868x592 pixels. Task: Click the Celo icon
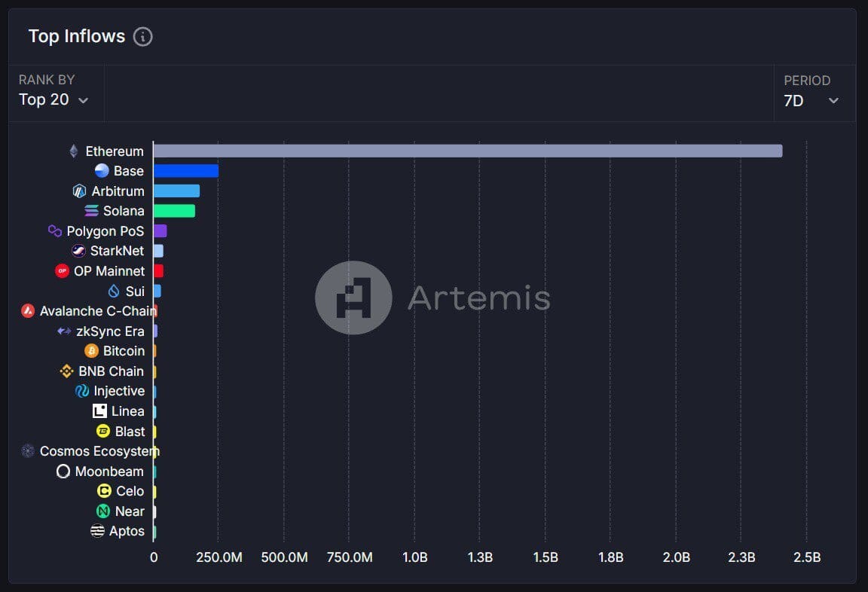click(104, 491)
